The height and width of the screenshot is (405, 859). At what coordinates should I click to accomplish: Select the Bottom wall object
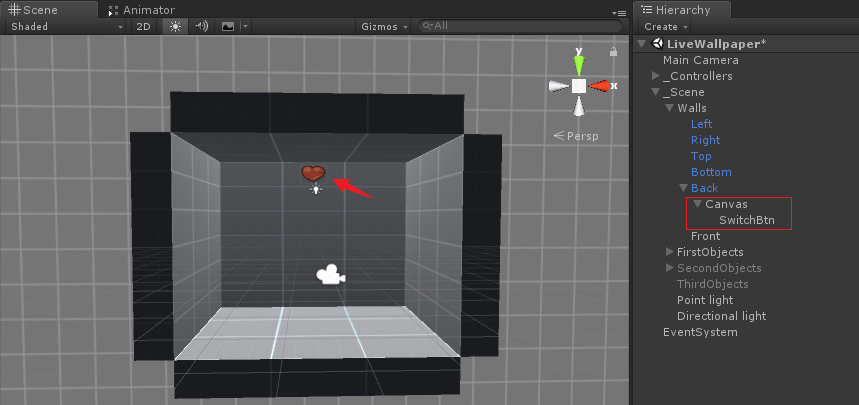point(711,172)
